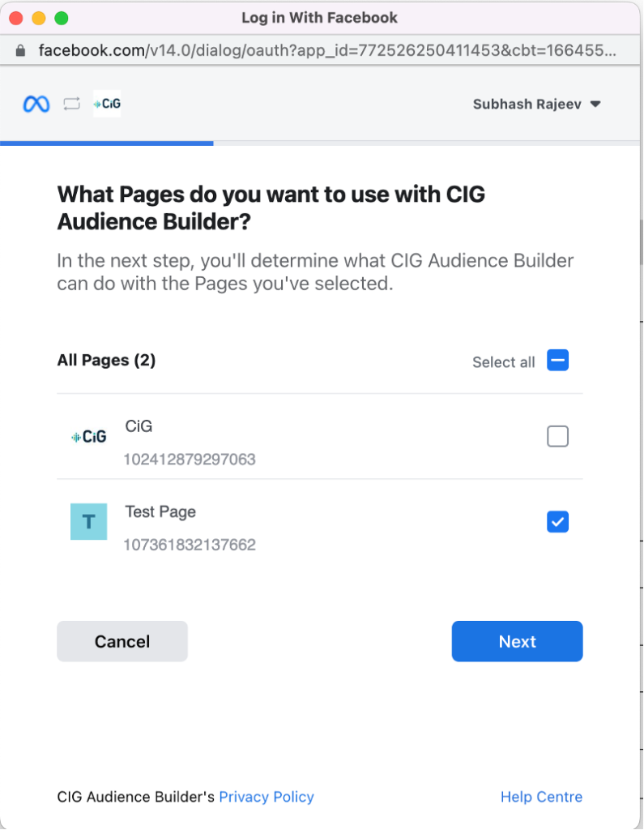
Task: Click the Cancel button
Action: (x=122, y=642)
